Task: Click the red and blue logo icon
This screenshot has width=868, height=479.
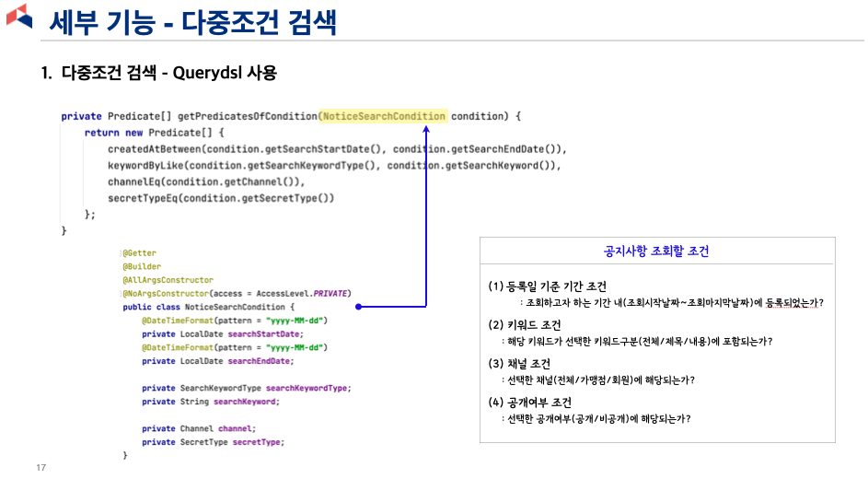Action: tap(19, 16)
